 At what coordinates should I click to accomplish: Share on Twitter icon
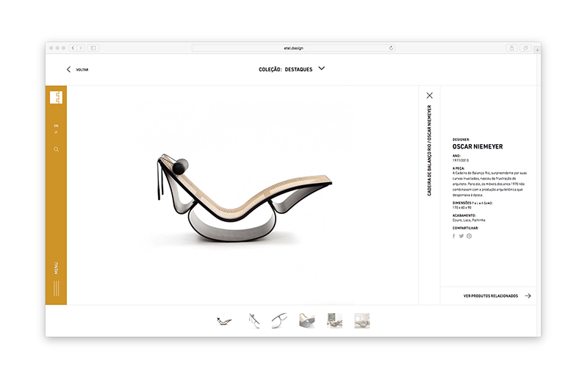point(462,236)
